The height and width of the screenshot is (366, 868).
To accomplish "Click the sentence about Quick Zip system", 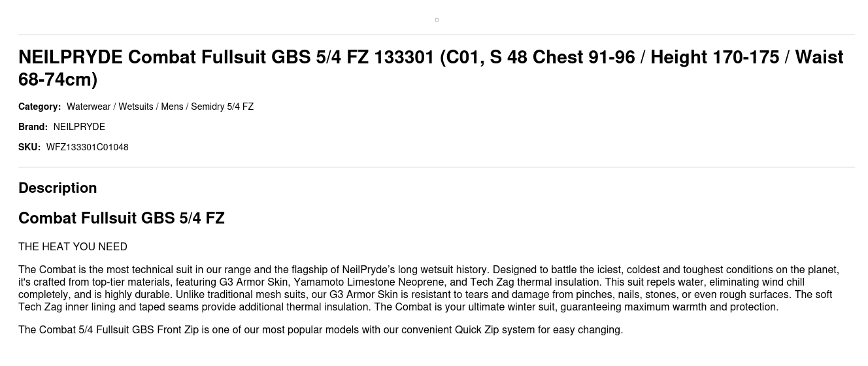I will pyautogui.click(x=320, y=330).
